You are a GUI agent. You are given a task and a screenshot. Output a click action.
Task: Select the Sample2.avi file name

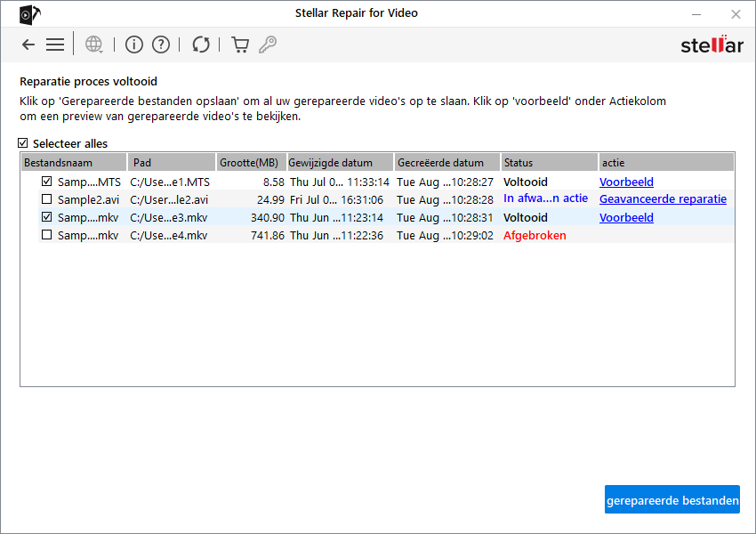(x=88, y=199)
